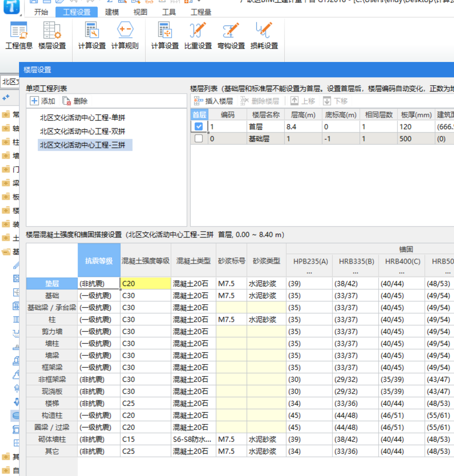Click 底标高 -1 cell for 基础层

tap(341, 139)
